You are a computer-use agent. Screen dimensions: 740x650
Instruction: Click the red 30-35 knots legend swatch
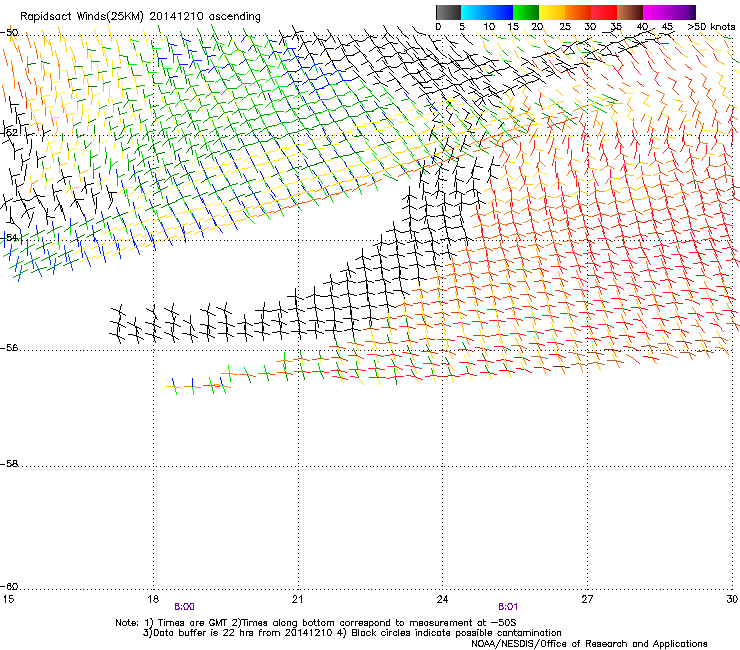604,12
